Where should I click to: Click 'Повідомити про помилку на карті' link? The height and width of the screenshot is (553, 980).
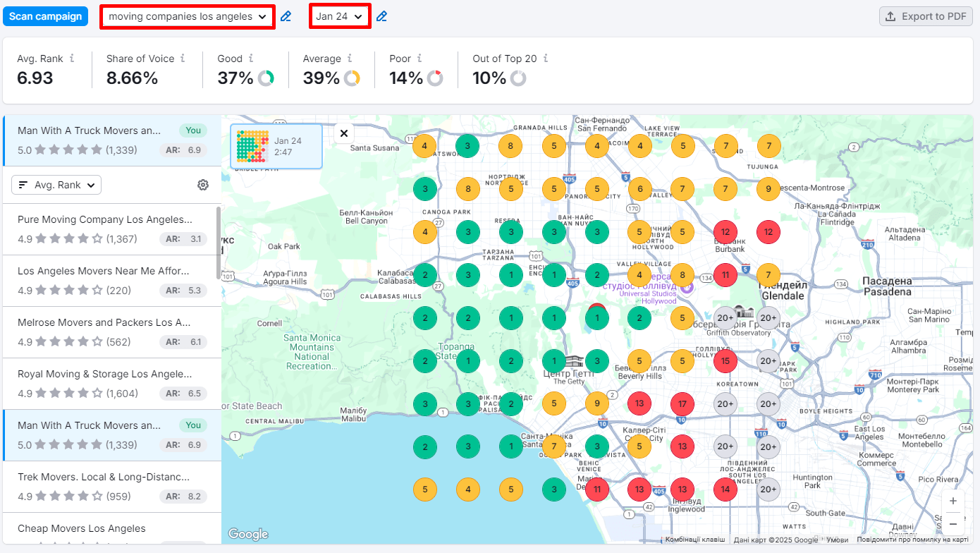pyautogui.click(x=912, y=540)
